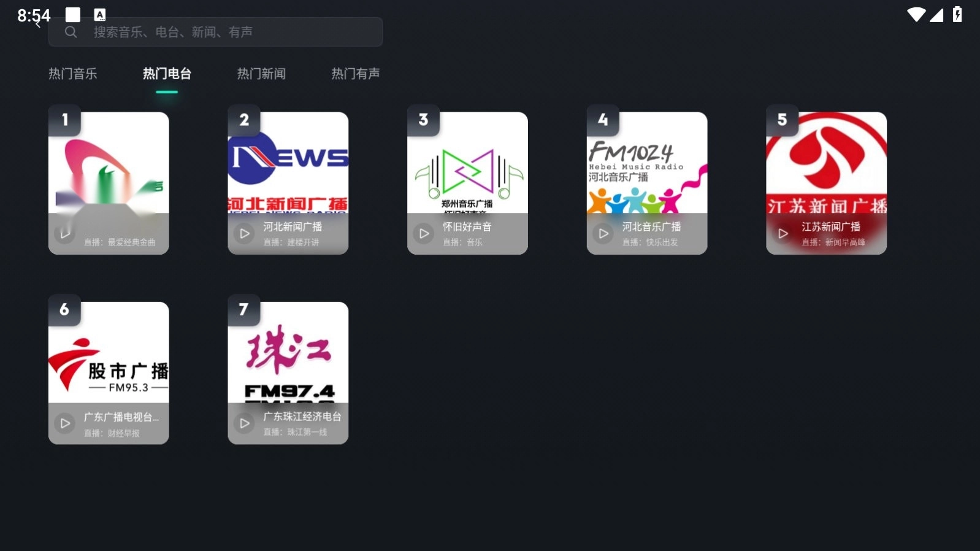
Task: Open the Hebei News radio logo thumbnail
Action: point(288,163)
